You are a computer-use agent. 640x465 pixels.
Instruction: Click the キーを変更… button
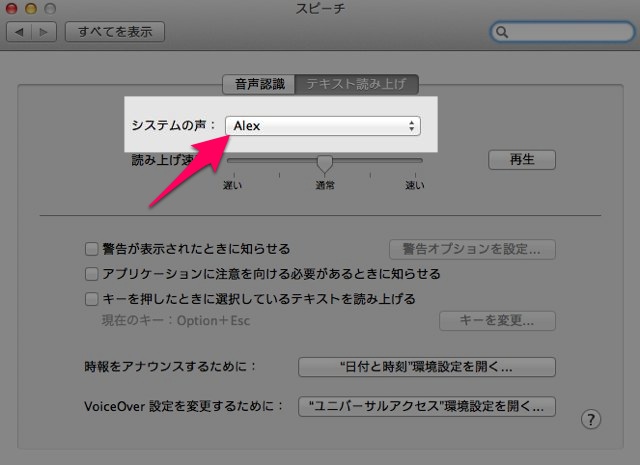click(x=497, y=321)
